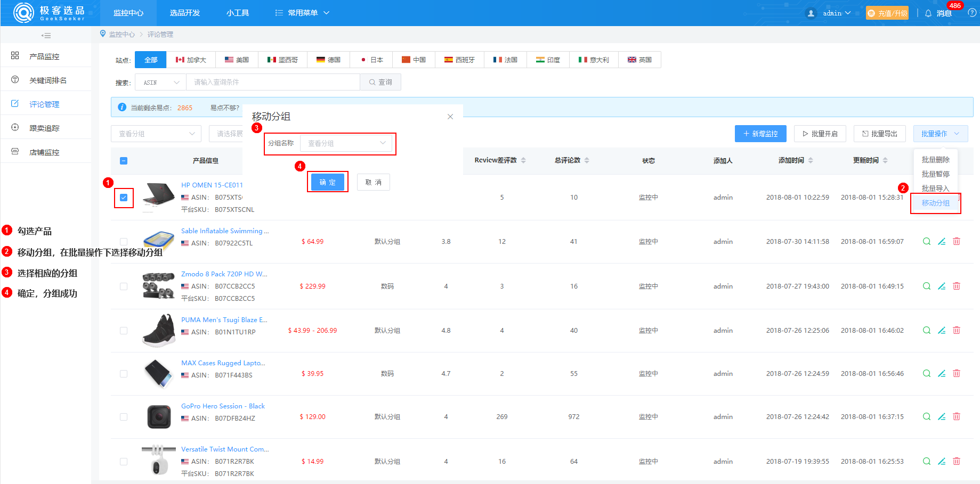980x484 pixels.
Task: View details for PUMA Men's Tsugi row
Action: point(927,330)
